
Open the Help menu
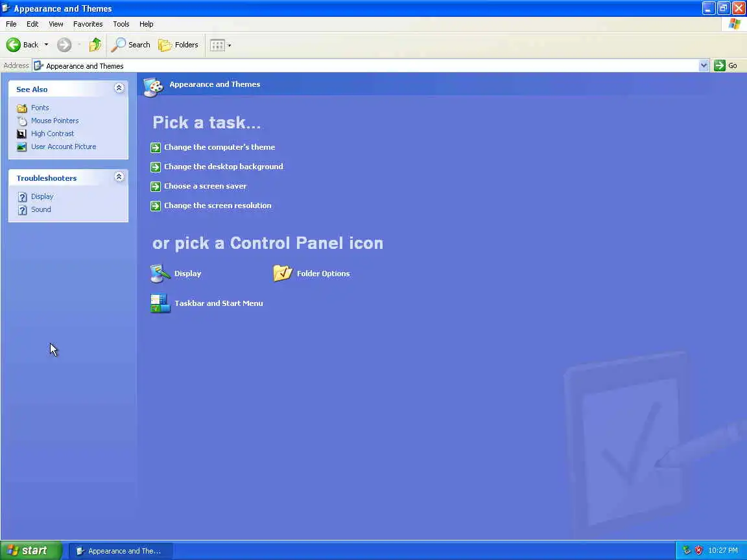click(x=147, y=24)
